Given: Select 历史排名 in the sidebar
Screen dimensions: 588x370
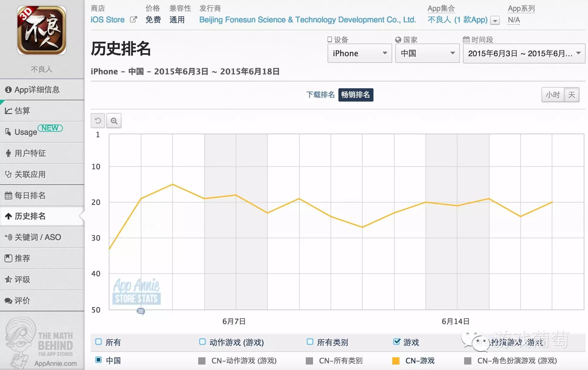Looking at the screenshot, I should click(42, 216).
